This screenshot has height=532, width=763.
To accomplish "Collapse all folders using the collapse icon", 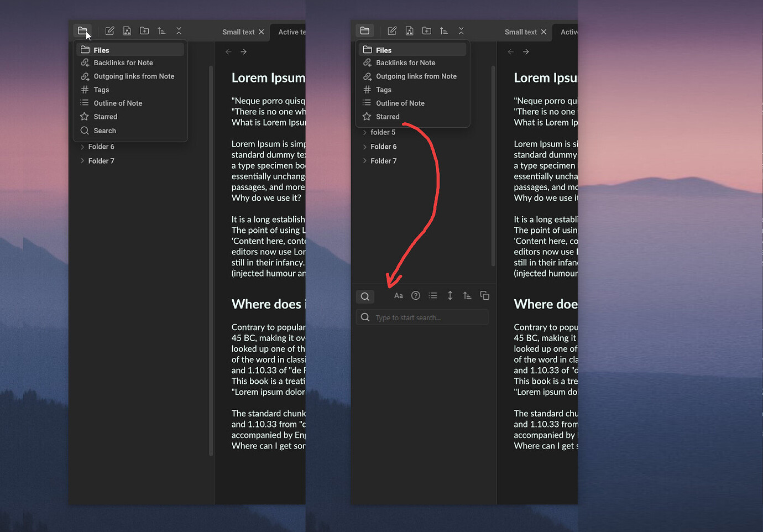I will (x=179, y=31).
